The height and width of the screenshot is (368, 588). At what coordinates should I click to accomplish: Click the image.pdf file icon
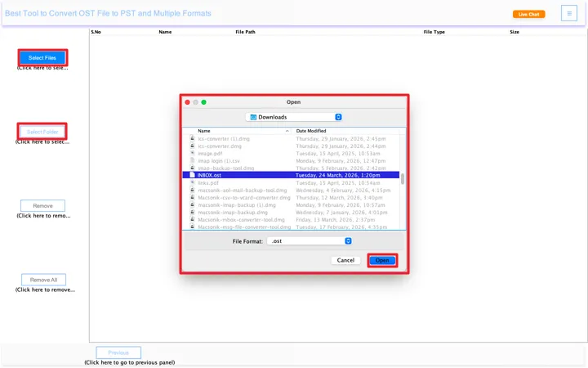(x=193, y=153)
